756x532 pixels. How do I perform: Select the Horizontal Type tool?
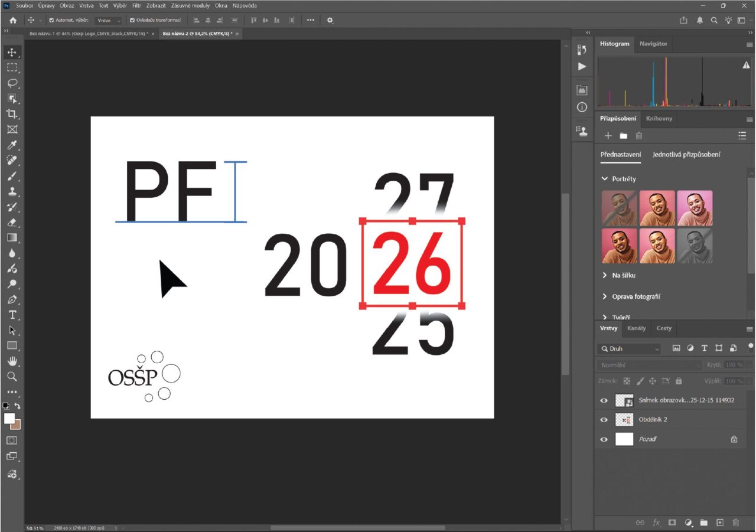[12, 315]
